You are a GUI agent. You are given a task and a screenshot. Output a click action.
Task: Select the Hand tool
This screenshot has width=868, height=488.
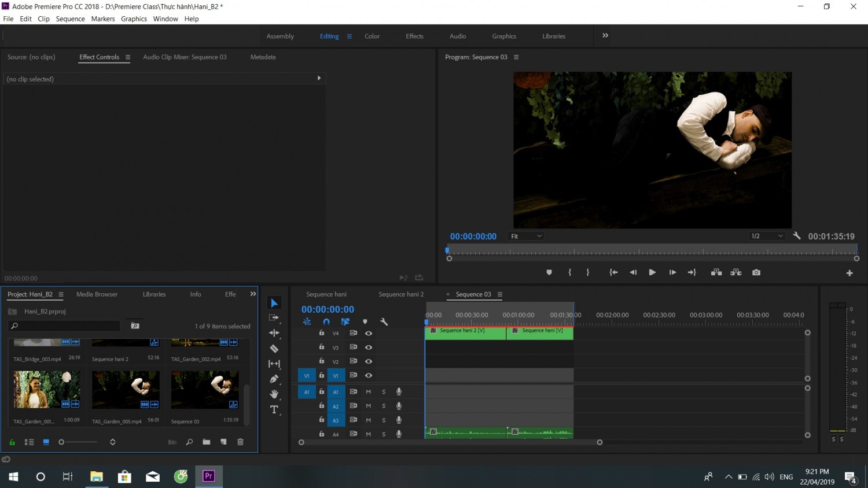[274, 394]
